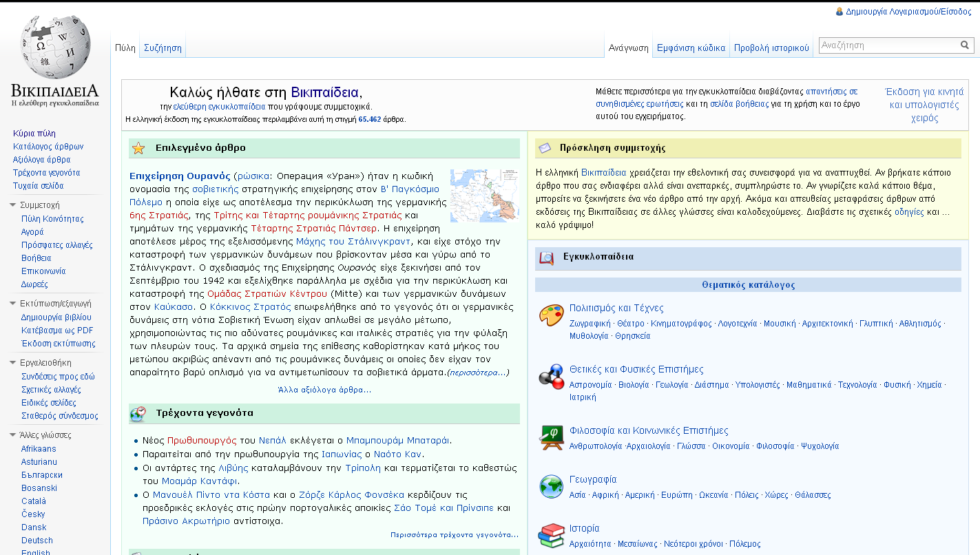Image resolution: width=980 pixels, height=555 pixels.
Task: Open Έκδοση εκτύπωσης link
Action: click(x=59, y=344)
